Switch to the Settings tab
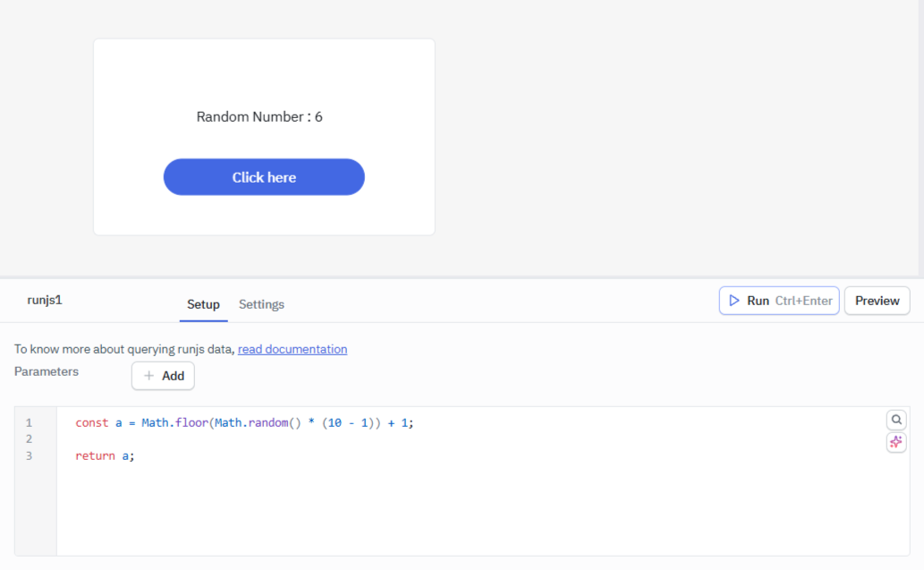 [260, 304]
